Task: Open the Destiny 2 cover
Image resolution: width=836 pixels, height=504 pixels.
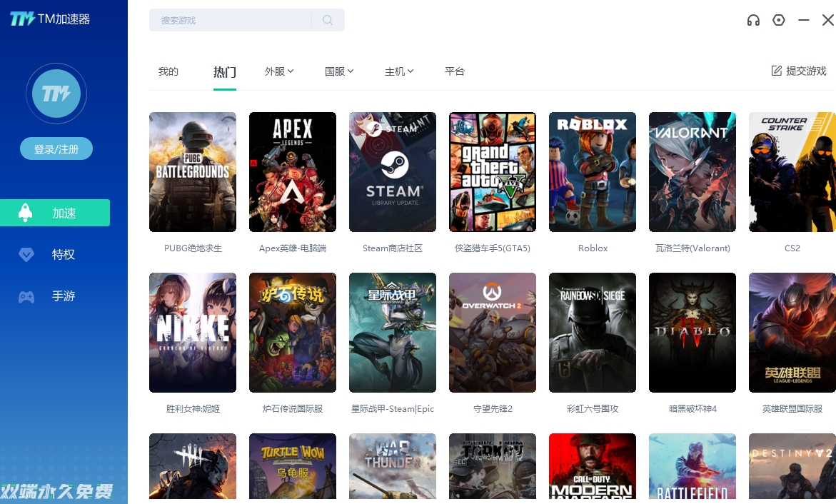Action: [792, 466]
